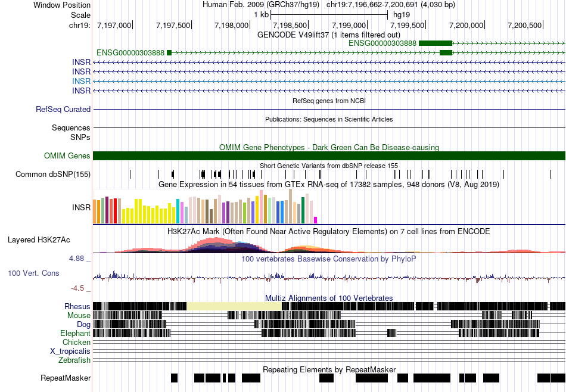
Task: Click the pale yellow gap block in Rhesus row
Action: point(234,306)
